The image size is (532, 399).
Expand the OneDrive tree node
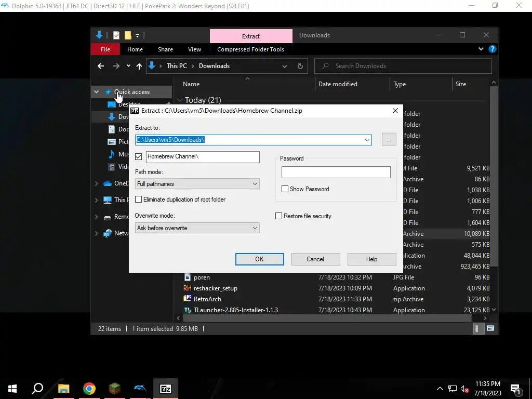[x=96, y=183]
